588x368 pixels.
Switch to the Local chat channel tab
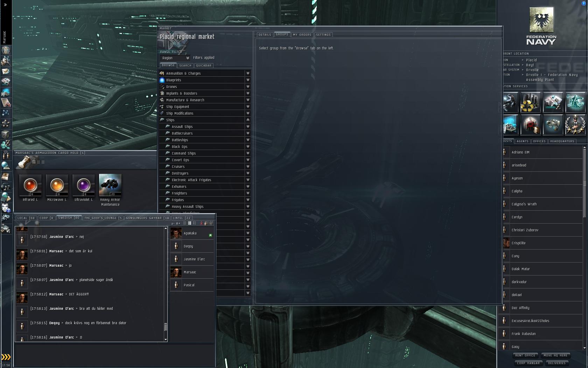click(26, 218)
